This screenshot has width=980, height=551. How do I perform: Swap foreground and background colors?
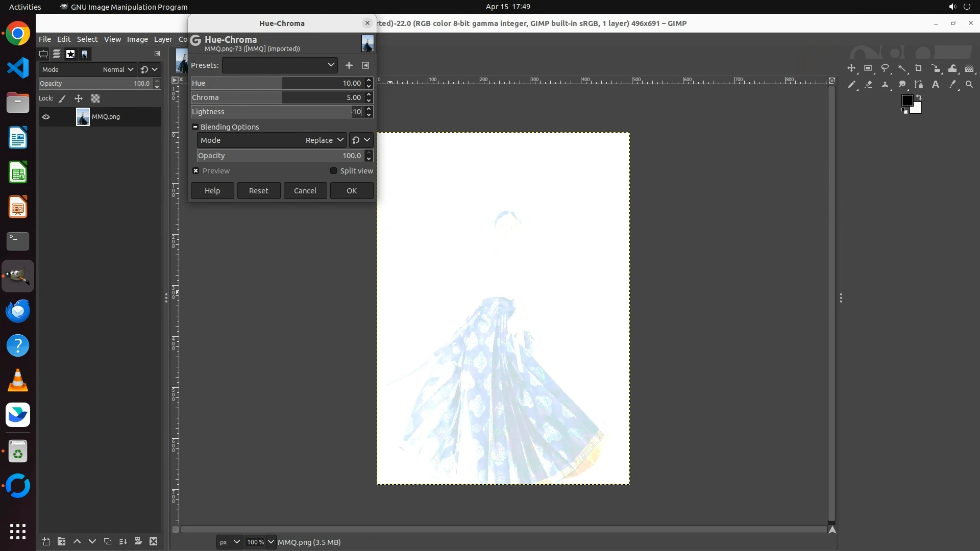(919, 97)
